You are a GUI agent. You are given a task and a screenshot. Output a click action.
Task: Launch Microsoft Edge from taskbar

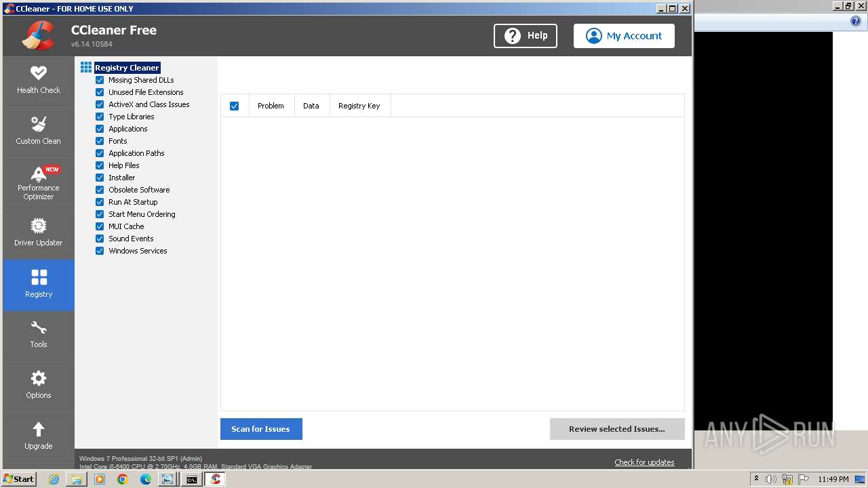146,479
